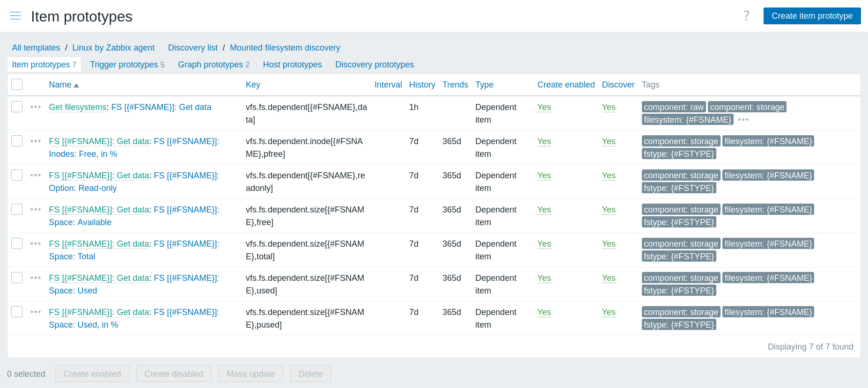
Task: Sort the table by Name column
Action: pos(60,85)
